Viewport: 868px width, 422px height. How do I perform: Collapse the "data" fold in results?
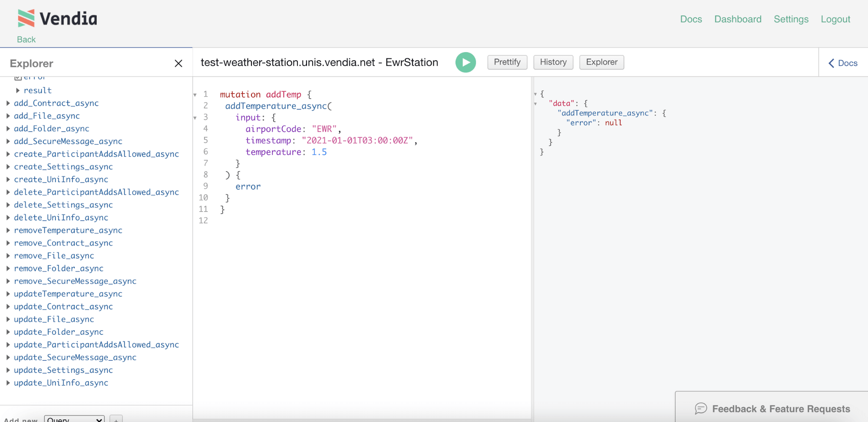535,104
